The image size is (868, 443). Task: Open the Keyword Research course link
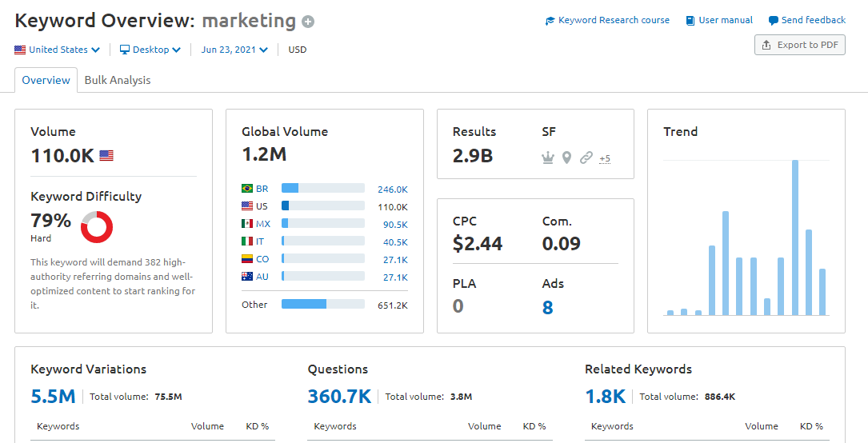tap(608, 21)
